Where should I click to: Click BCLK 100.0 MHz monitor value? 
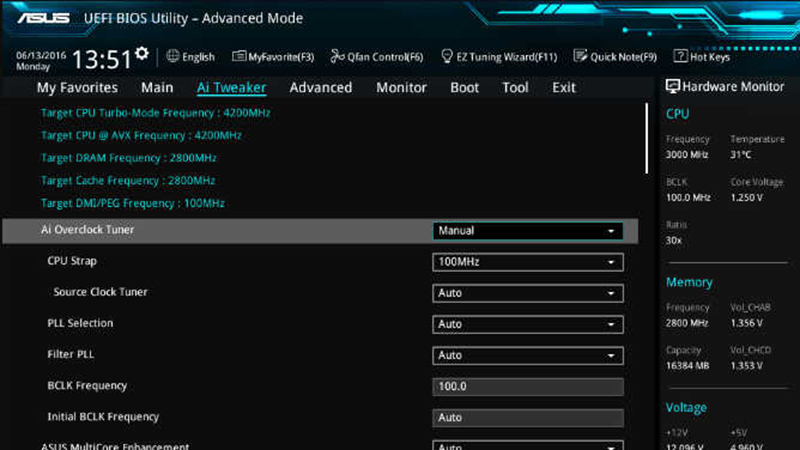click(688, 197)
